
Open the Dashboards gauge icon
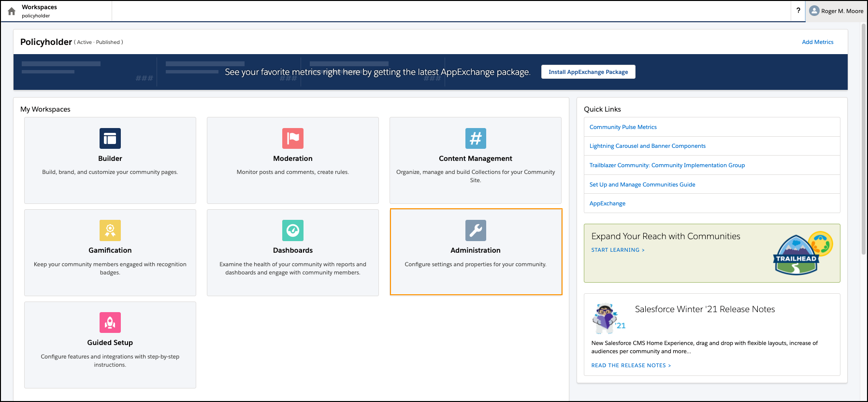click(x=293, y=230)
